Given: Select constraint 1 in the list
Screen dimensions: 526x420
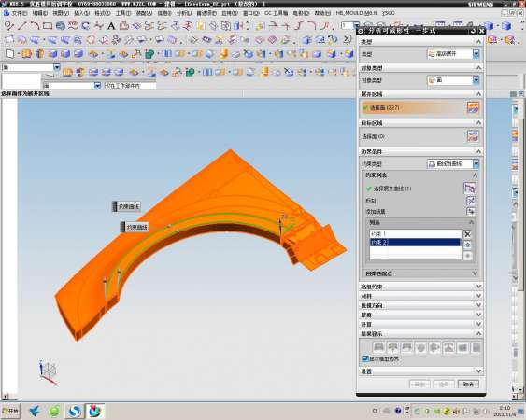Looking at the screenshot, I should pyautogui.click(x=416, y=233).
